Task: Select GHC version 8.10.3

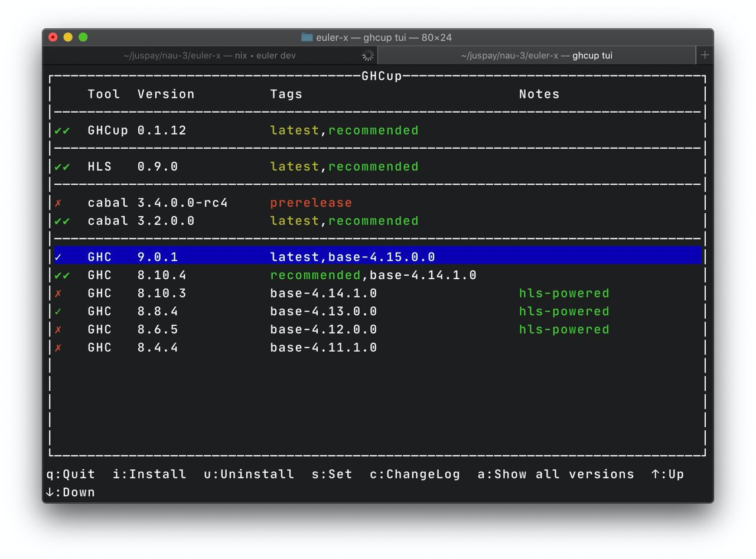Action: coord(162,293)
